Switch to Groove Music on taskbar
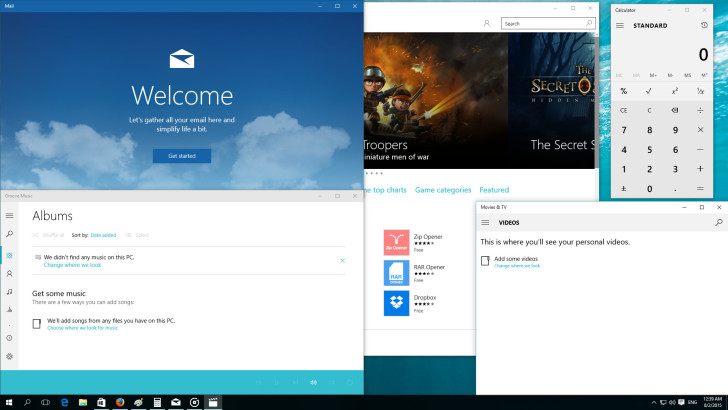The image size is (728, 410). pos(195,403)
